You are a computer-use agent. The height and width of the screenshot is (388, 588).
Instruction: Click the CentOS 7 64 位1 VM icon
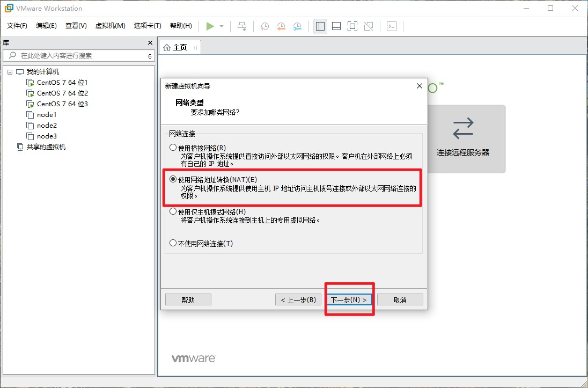[x=31, y=83]
